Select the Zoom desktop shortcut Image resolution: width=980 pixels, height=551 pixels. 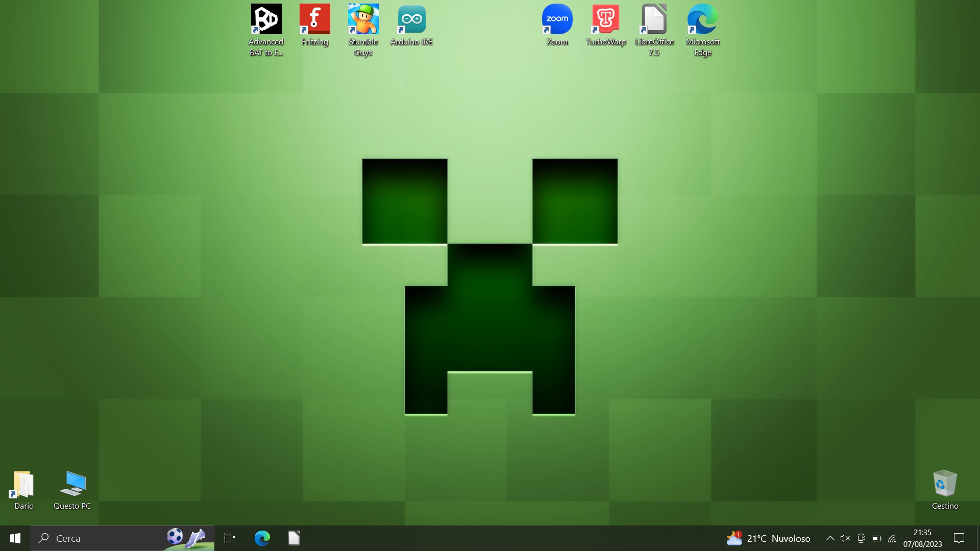click(x=557, y=20)
